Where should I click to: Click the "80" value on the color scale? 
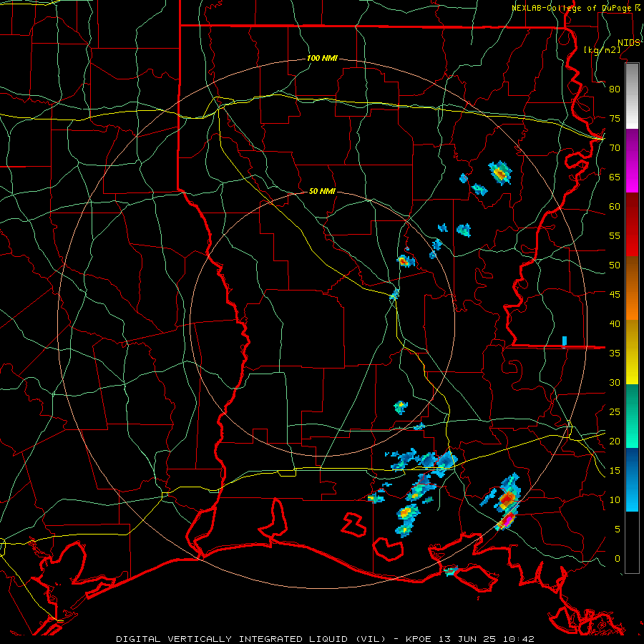615,89
